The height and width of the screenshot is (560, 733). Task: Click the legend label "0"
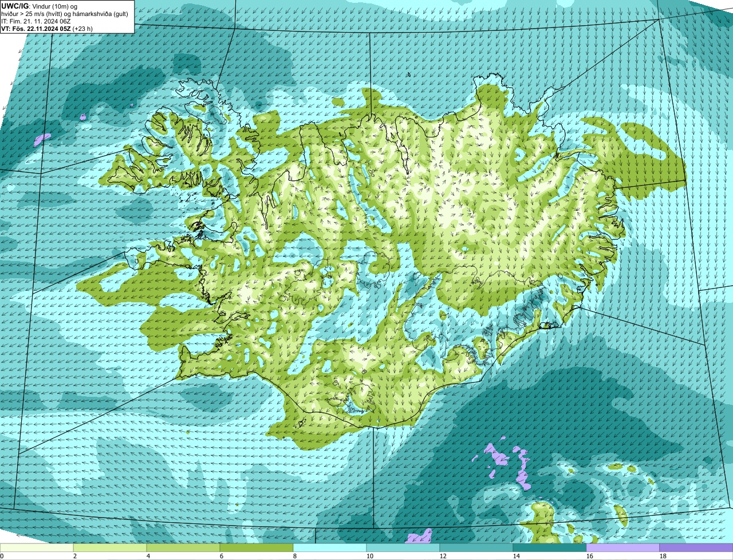pyautogui.click(x=2, y=556)
